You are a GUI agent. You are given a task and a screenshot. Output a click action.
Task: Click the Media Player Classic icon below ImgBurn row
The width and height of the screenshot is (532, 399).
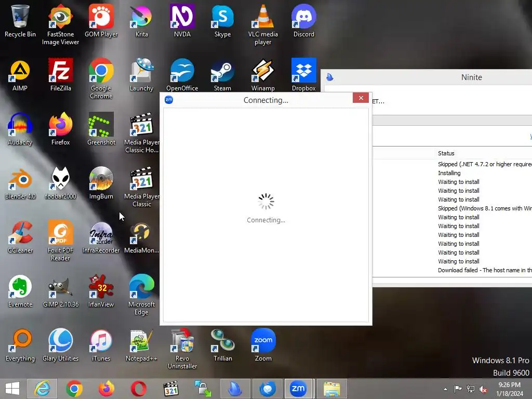click(x=141, y=187)
